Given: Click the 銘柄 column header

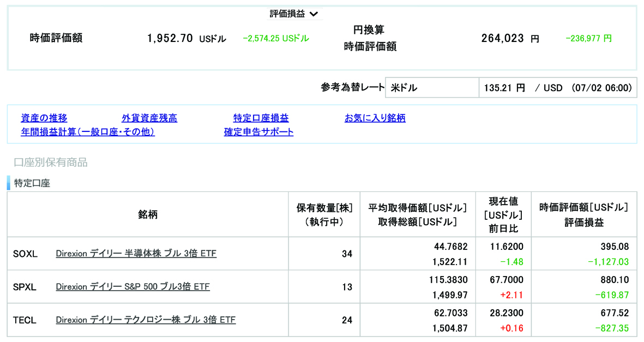Looking at the screenshot, I should point(148,214).
